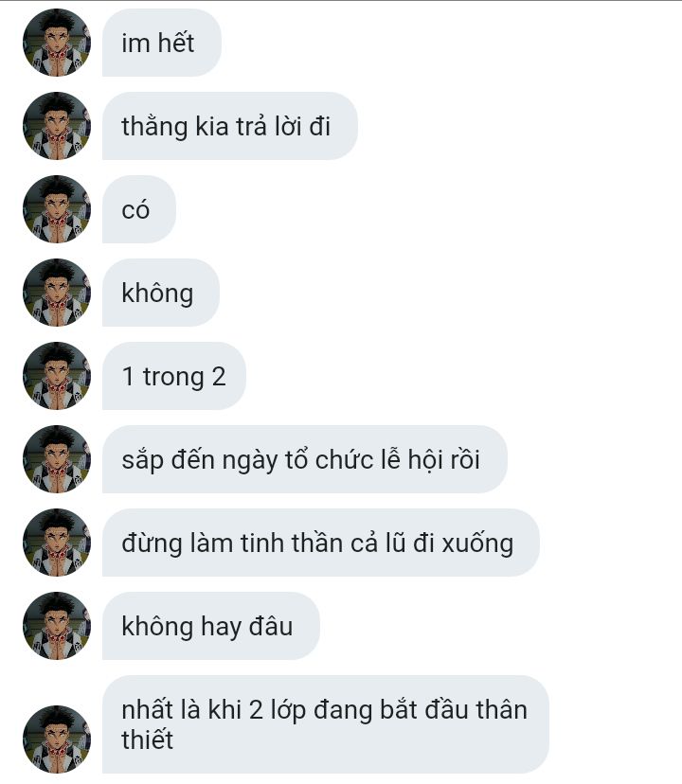Select the 'thằng kia trả lời đi' bubble
The image size is (682, 784).
(x=229, y=126)
